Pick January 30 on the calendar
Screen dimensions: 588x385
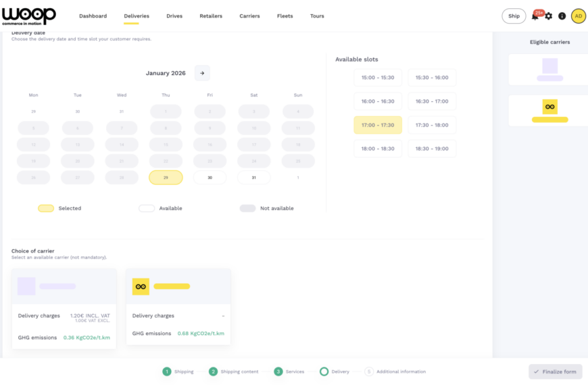pyautogui.click(x=210, y=178)
